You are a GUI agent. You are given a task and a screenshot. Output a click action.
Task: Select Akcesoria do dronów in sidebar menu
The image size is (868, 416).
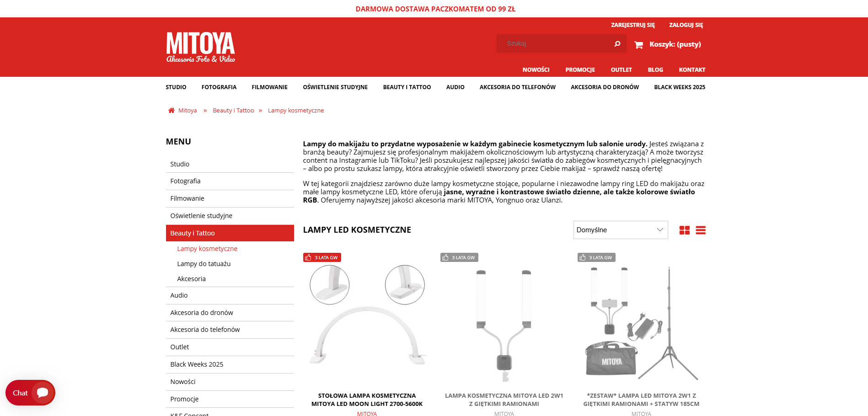click(x=230, y=313)
